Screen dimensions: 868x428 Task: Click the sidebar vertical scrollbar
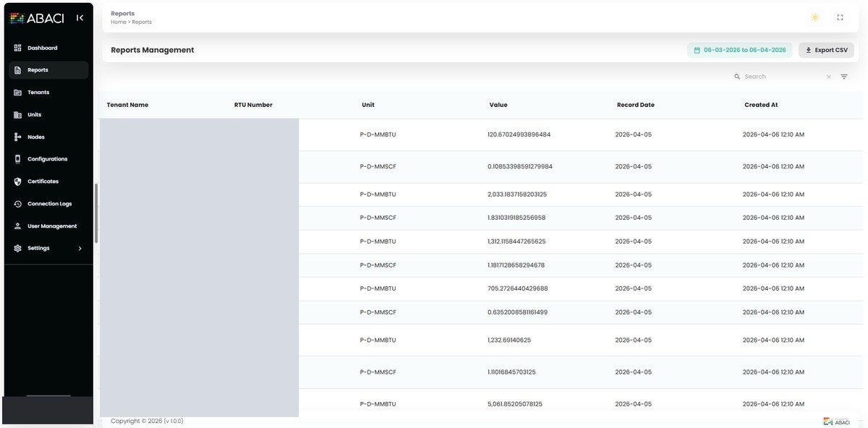[x=96, y=213]
